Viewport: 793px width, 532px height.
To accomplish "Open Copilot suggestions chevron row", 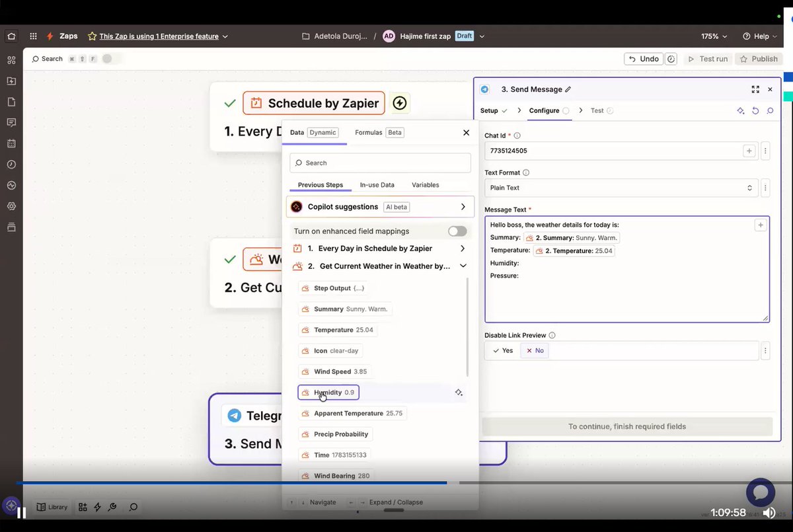I will tap(380, 207).
